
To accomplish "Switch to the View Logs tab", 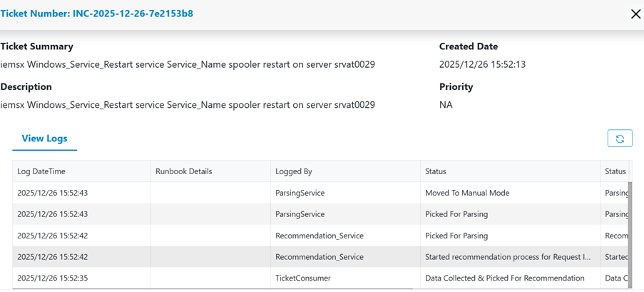I will point(44,139).
